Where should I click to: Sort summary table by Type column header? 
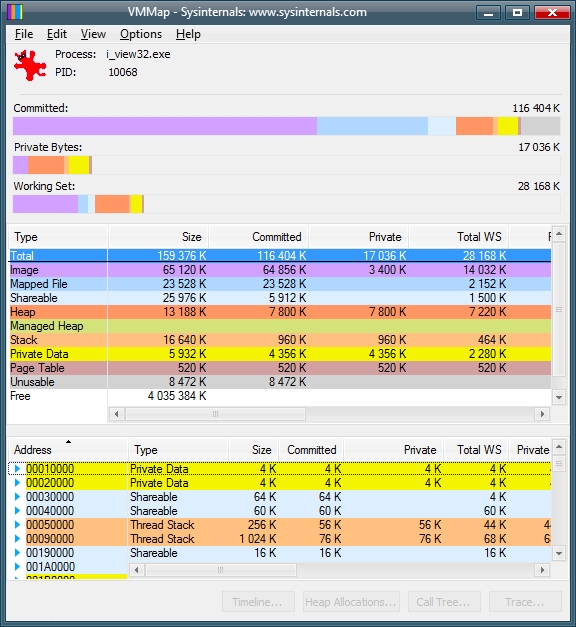[x=58, y=237]
